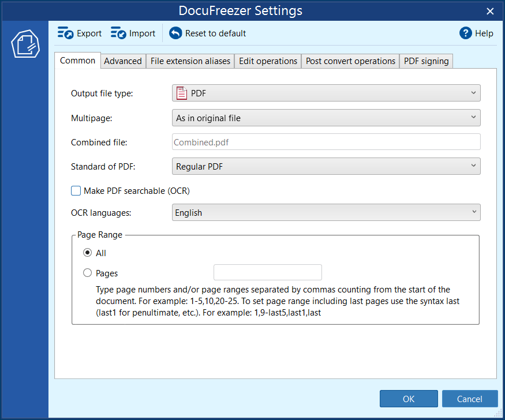Select the Pages radio button
The height and width of the screenshot is (420, 505).
[x=87, y=273]
